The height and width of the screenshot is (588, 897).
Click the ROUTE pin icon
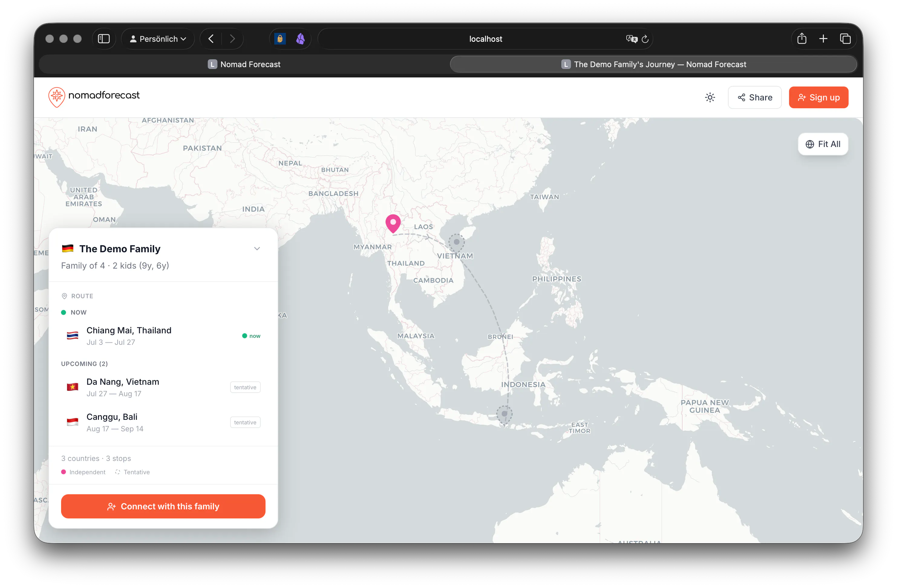click(64, 296)
